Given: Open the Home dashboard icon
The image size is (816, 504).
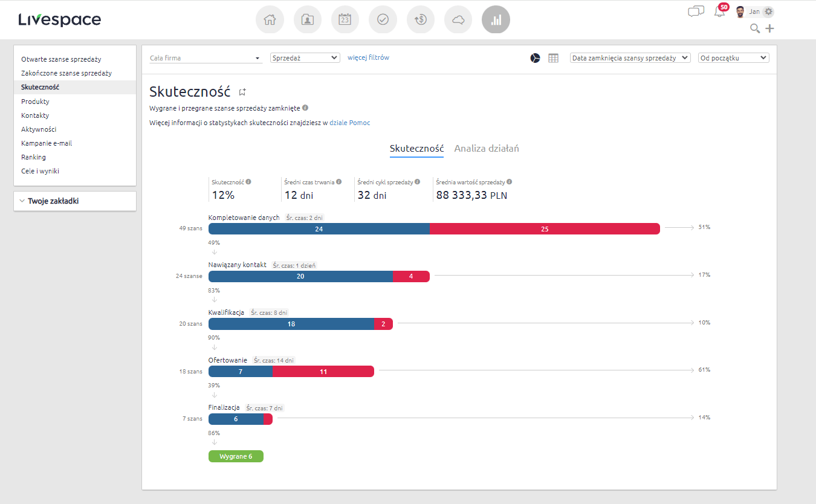Looking at the screenshot, I should click(x=270, y=20).
